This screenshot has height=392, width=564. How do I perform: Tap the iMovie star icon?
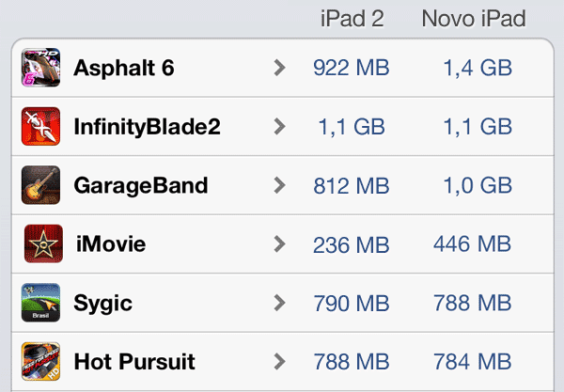[43, 243]
